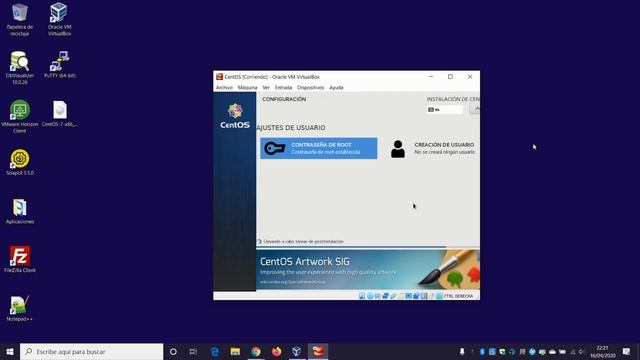Maximize the CentOS VirtualBox window
Screen dimensions: 640x360
click(x=450, y=77)
